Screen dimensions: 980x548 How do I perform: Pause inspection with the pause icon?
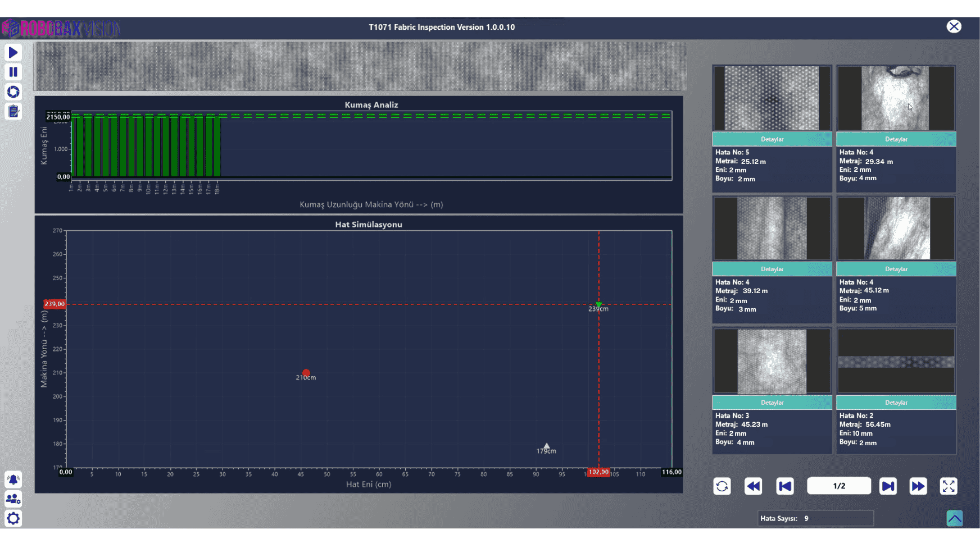(13, 72)
